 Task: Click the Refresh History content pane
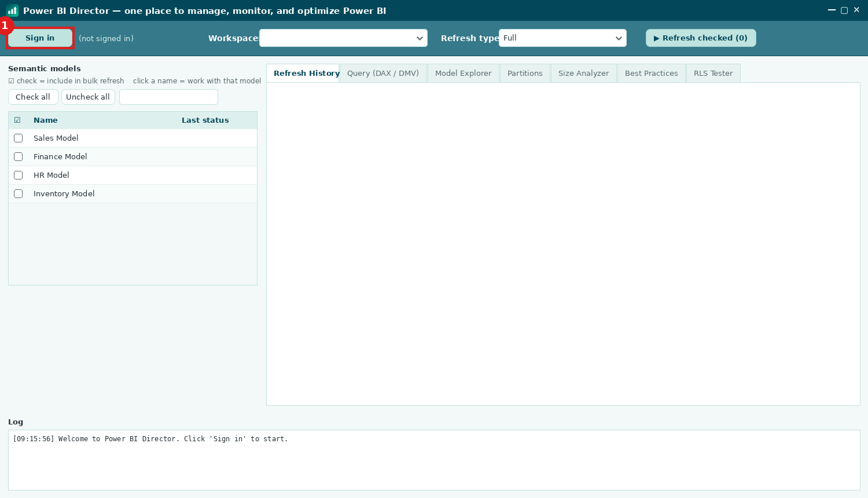563,244
